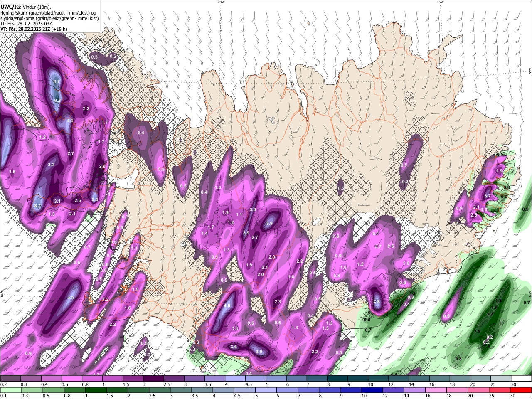Click the '20W' longitude label

tap(221, 2)
